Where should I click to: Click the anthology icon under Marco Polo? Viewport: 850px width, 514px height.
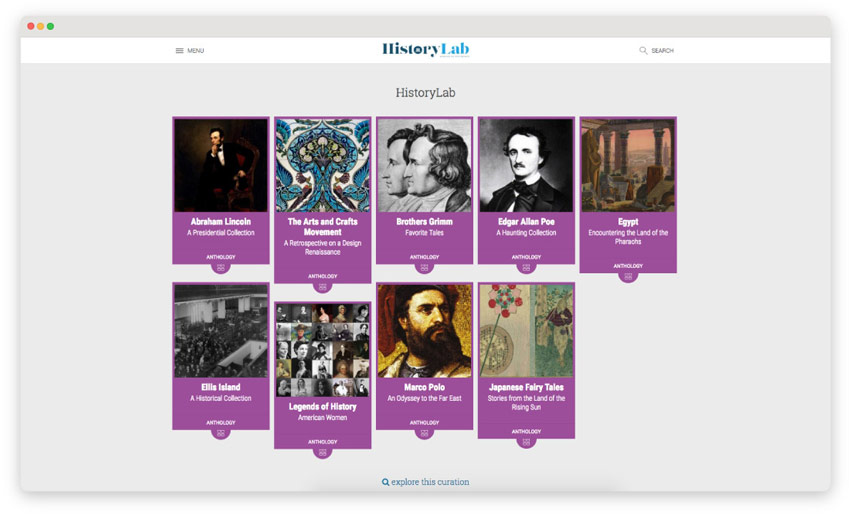(424, 433)
